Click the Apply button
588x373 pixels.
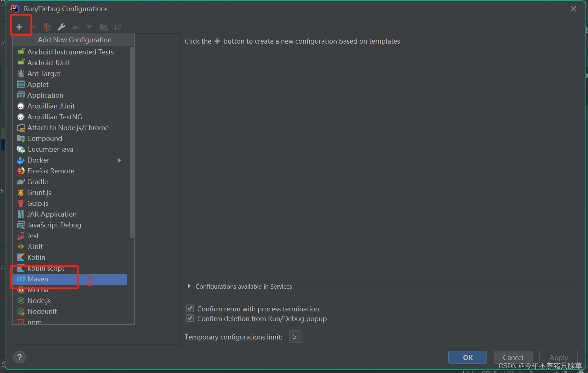[x=558, y=357]
